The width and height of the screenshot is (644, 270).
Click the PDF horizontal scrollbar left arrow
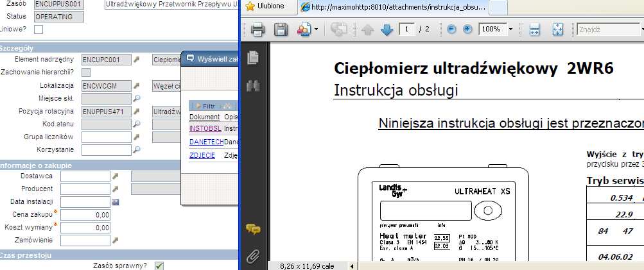[352, 266]
